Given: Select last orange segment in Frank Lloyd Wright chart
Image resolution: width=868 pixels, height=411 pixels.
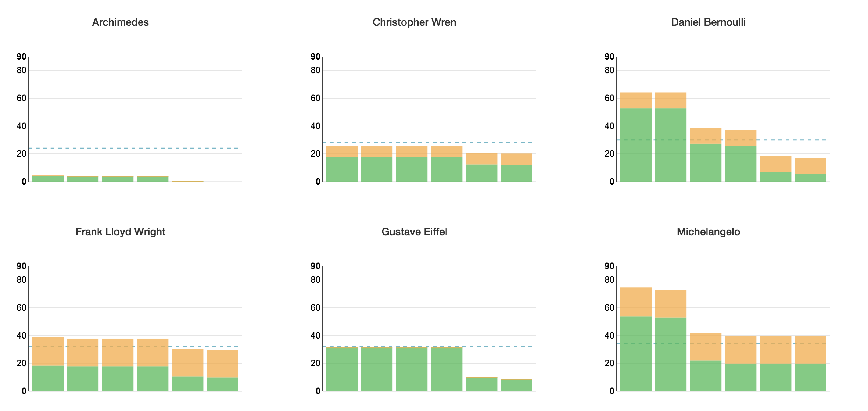Looking at the screenshot, I should pyautogui.click(x=222, y=364).
